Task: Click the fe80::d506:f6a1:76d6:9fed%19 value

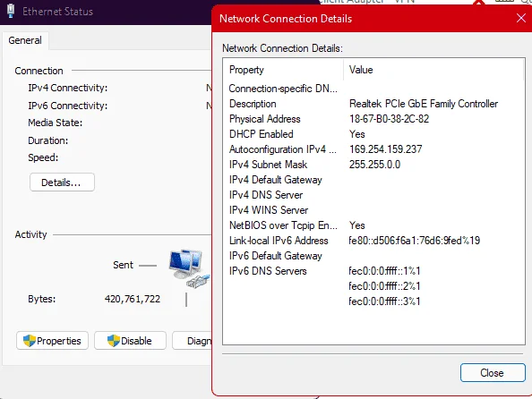Action: point(415,241)
